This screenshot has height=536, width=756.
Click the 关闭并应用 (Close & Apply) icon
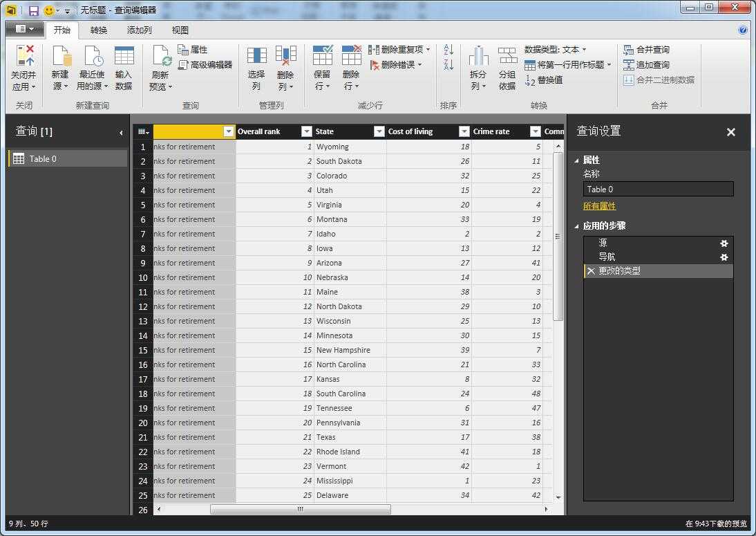(24, 55)
